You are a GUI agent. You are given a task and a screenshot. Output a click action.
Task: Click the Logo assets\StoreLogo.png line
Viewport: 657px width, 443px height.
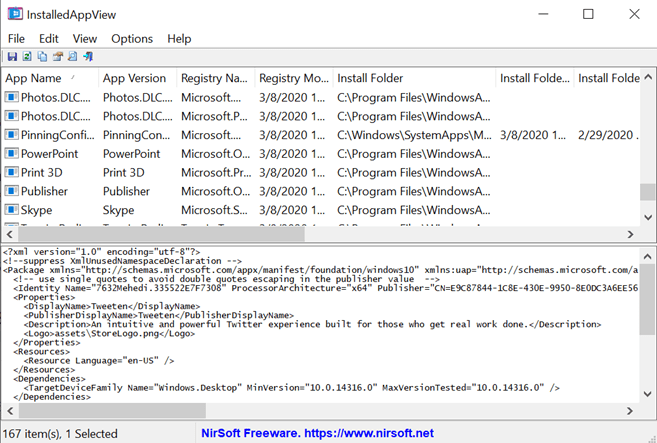tap(109, 334)
